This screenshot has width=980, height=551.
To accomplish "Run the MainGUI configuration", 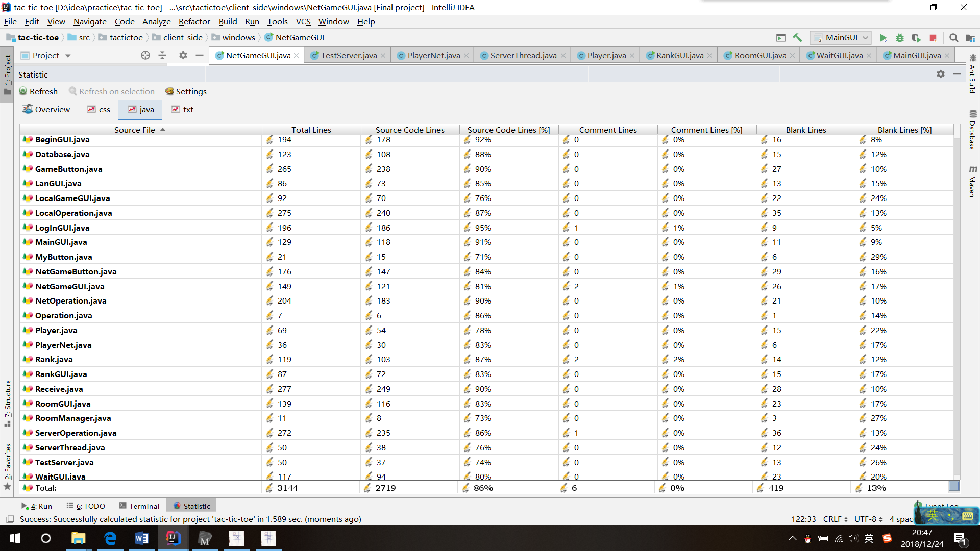I will pos(883,38).
